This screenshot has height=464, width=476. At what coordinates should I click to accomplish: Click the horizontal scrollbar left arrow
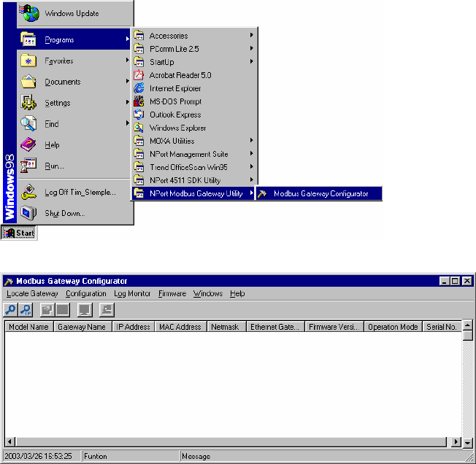click(x=9, y=441)
